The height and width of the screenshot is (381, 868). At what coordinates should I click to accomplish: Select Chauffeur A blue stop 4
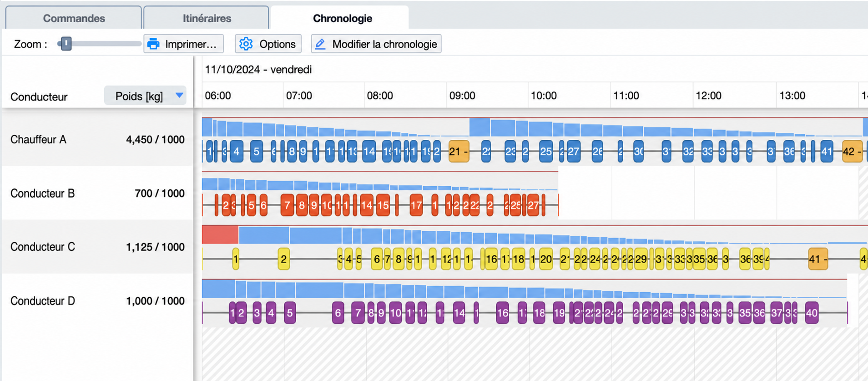point(236,151)
